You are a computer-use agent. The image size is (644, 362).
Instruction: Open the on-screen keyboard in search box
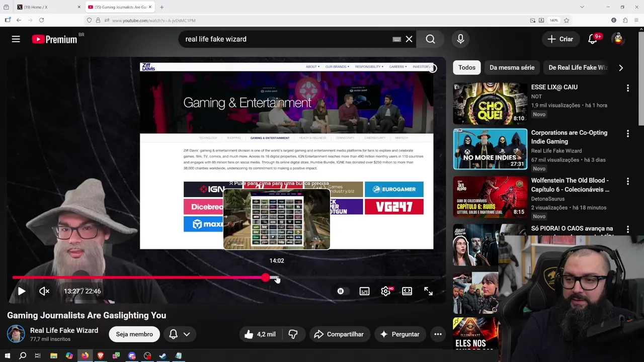pyautogui.click(x=397, y=39)
